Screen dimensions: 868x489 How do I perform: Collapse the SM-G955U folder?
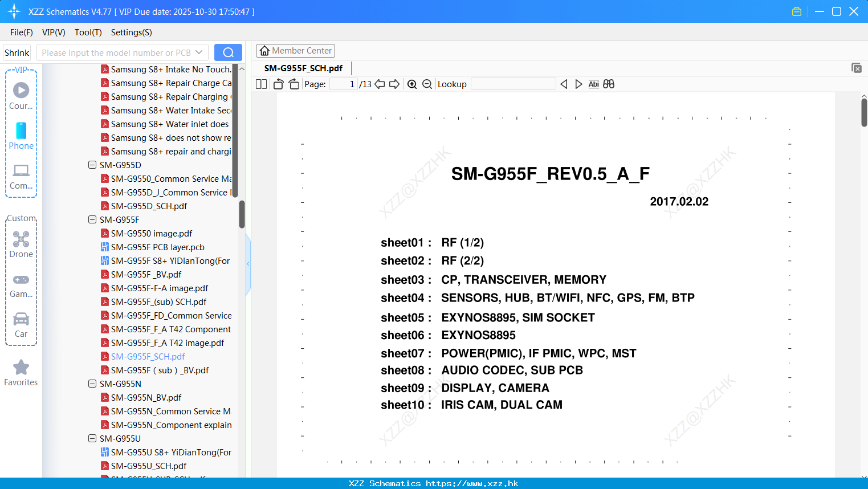[x=92, y=438]
